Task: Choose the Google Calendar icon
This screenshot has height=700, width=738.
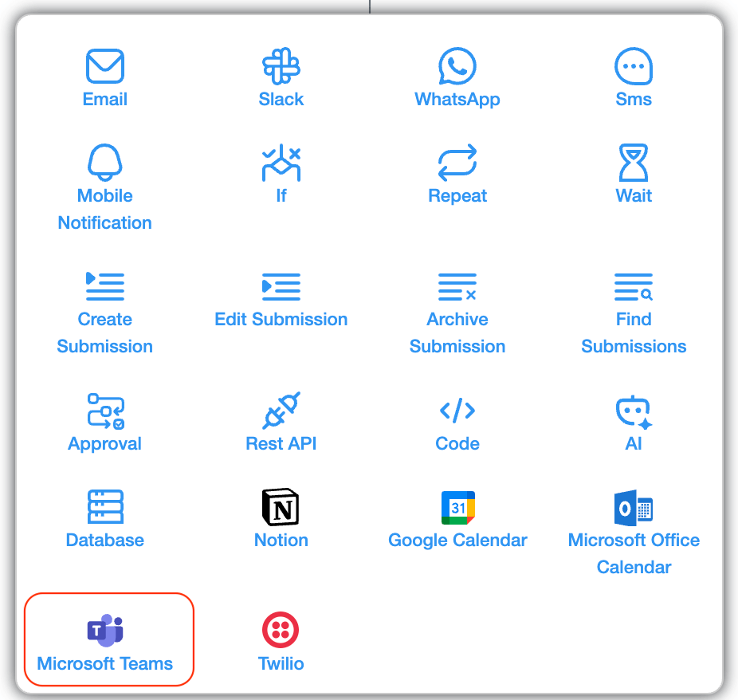Action: click(x=458, y=508)
